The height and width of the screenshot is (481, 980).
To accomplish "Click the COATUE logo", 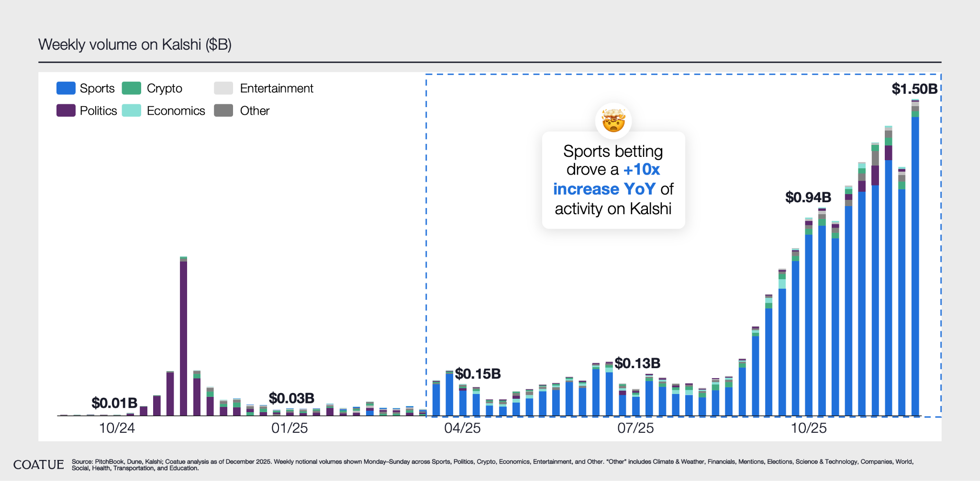I will tap(38, 465).
